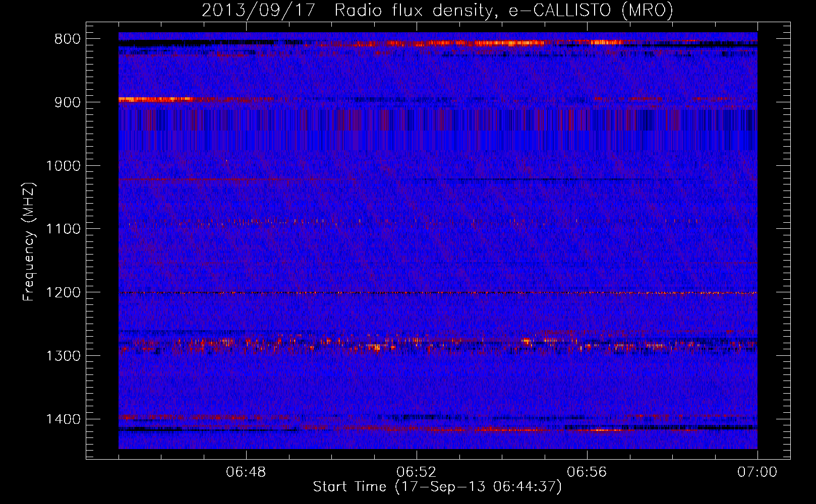
Task: Click the 900 frequency tick label
Action: [68, 102]
